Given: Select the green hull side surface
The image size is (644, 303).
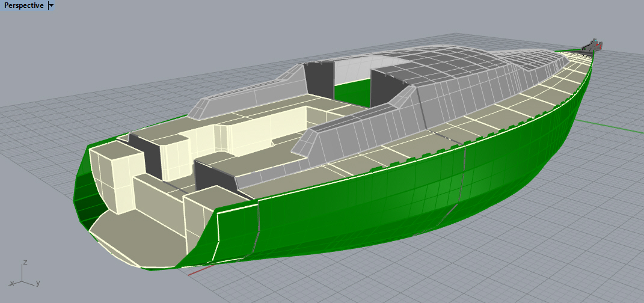Looking at the screenshot, I should click(x=391, y=198).
